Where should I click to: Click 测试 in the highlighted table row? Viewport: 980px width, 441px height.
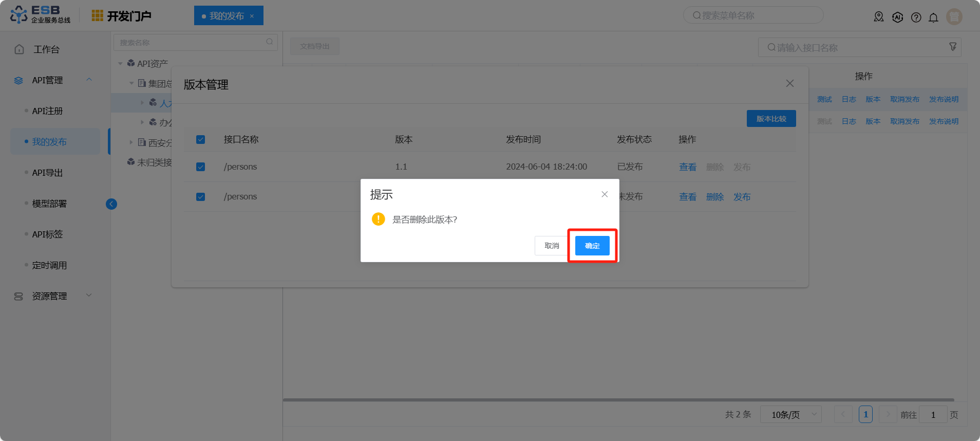(x=824, y=99)
